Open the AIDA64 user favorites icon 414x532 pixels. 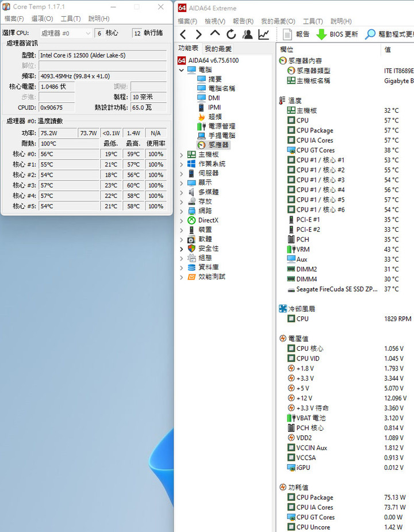pos(247,35)
